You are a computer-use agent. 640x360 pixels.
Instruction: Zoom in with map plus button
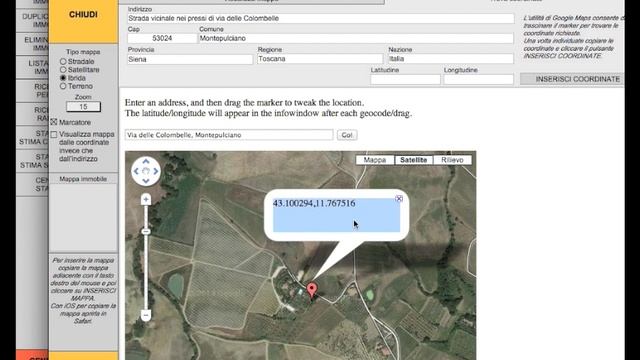pyautogui.click(x=146, y=200)
